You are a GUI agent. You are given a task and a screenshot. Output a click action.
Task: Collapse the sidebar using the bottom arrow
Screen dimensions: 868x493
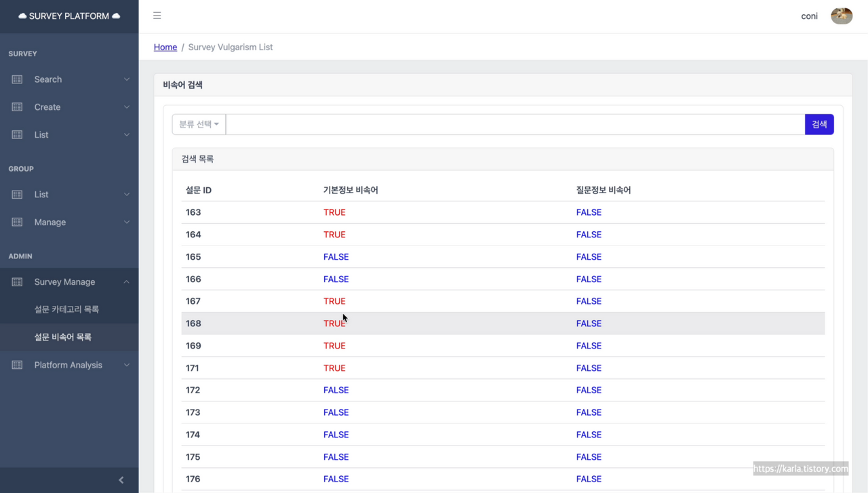click(x=121, y=479)
